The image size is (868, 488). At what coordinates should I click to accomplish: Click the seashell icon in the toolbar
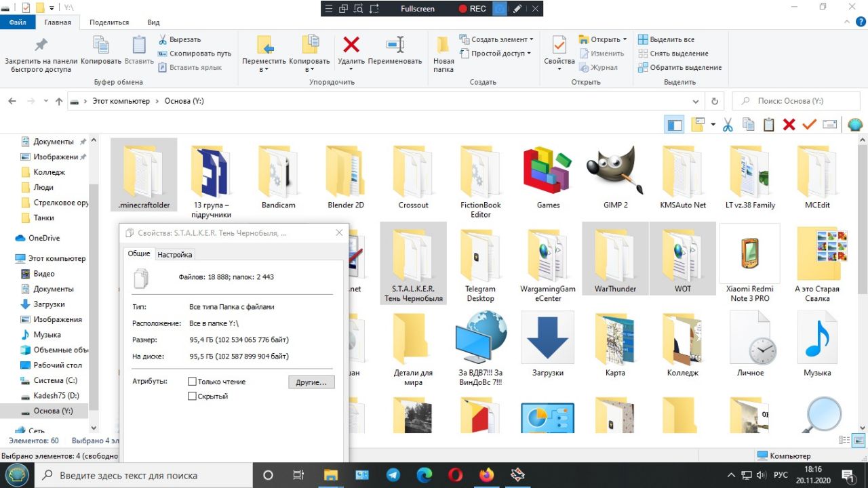click(x=854, y=125)
